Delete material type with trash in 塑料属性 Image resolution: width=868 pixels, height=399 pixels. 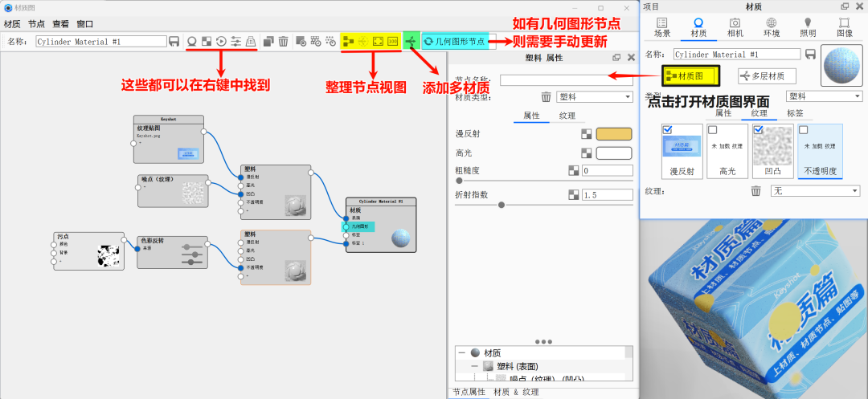(x=546, y=96)
